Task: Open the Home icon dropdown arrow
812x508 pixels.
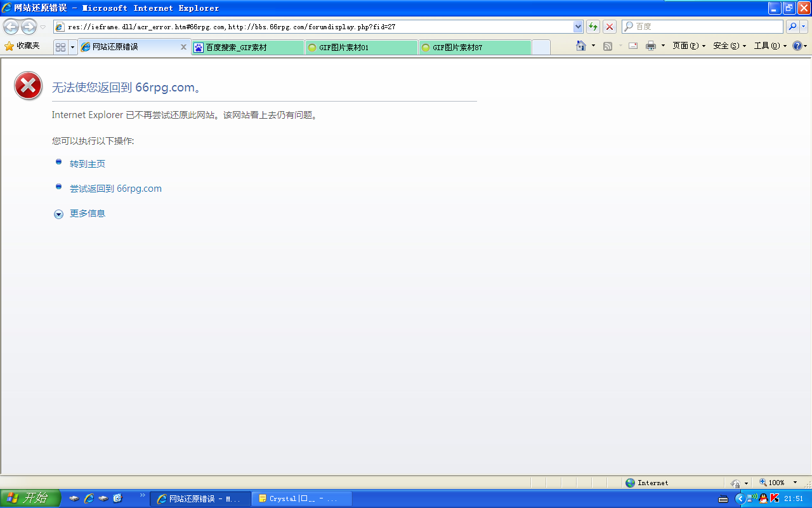Action: tap(594, 46)
